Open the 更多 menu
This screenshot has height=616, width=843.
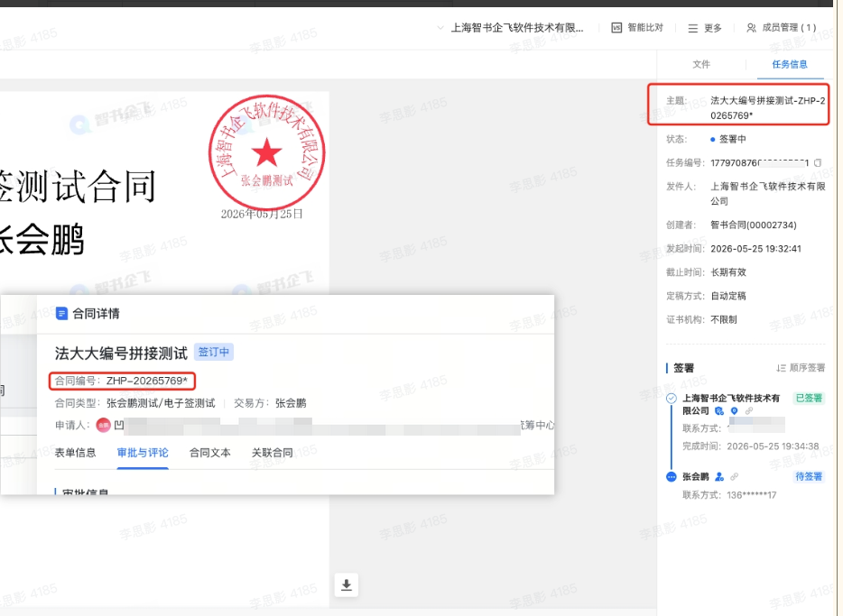[705, 28]
